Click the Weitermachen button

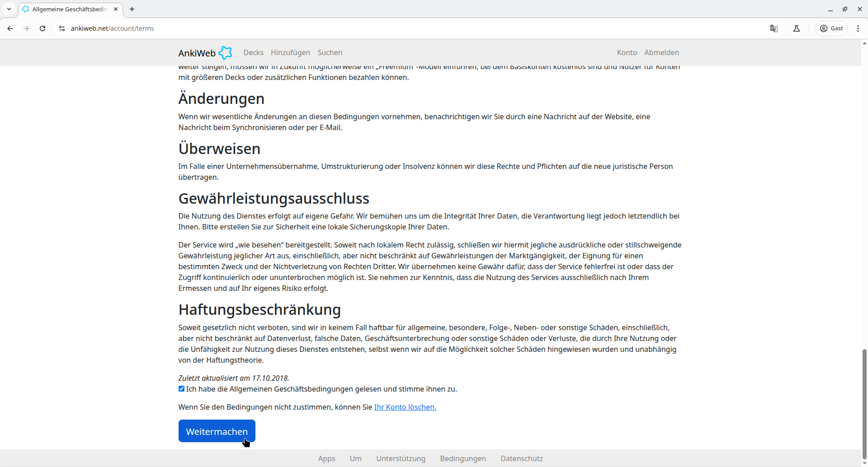(x=217, y=431)
